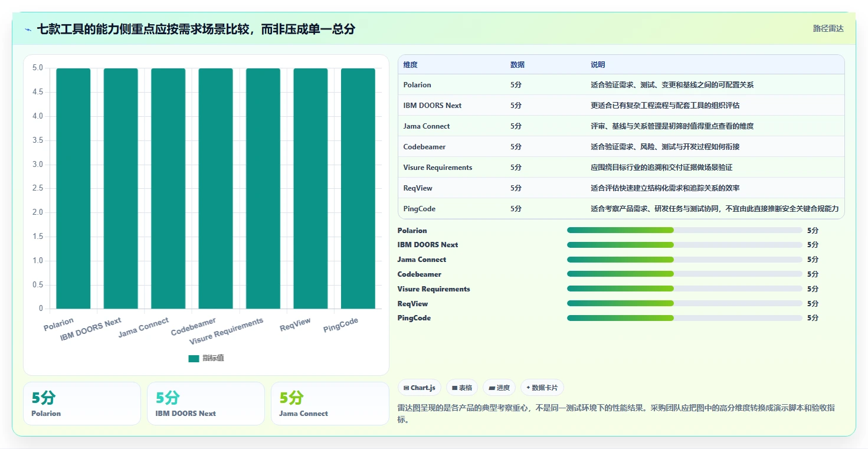Click the Codebeamer progress bar

click(x=684, y=274)
